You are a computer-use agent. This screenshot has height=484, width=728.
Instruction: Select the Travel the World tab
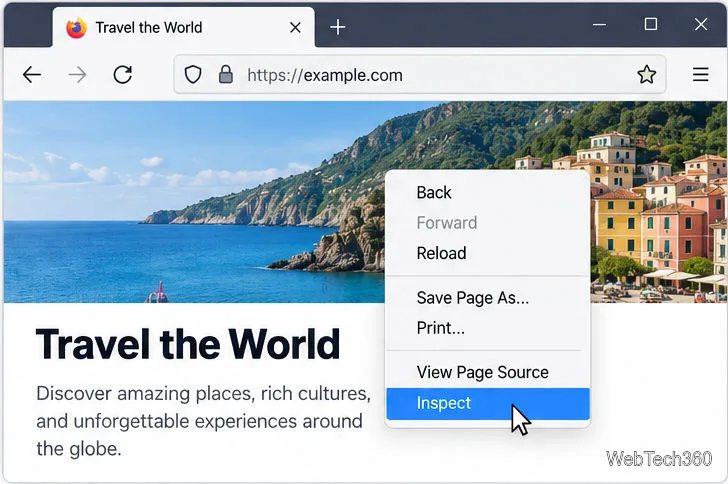click(183, 27)
